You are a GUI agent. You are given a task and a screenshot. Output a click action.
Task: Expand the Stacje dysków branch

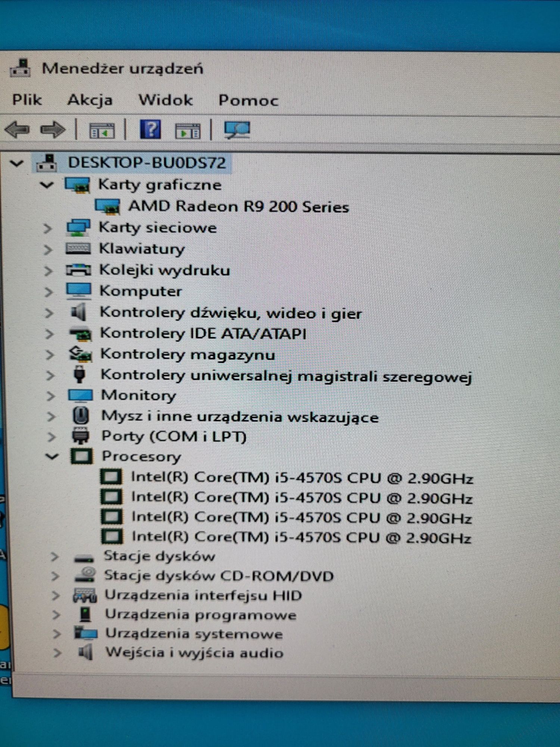[55, 557]
